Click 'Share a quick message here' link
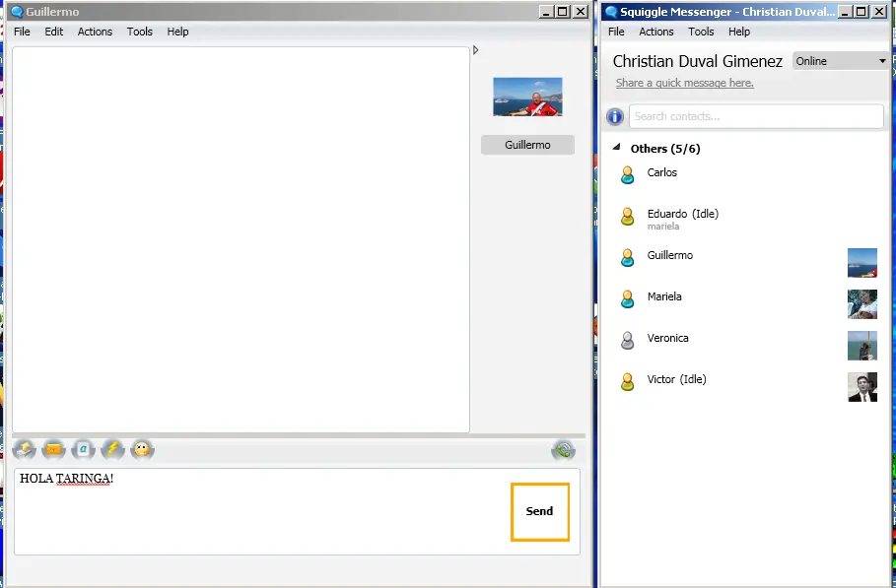Image resolution: width=896 pixels, height=588 pixels. (685, 83)
